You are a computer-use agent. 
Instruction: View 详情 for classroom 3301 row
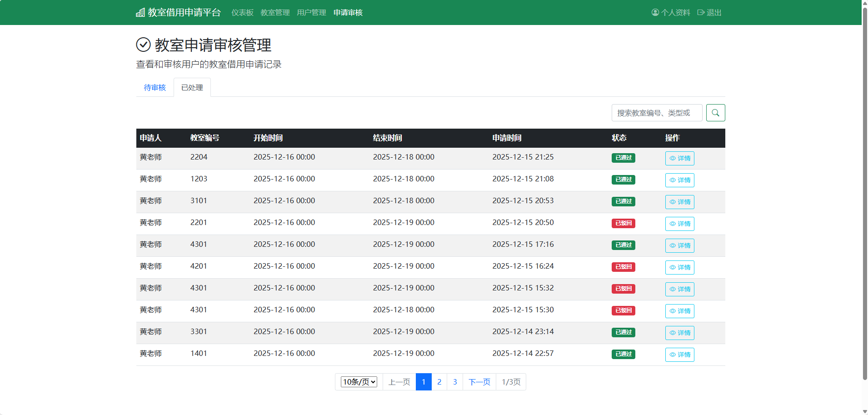tap(679, 333)
